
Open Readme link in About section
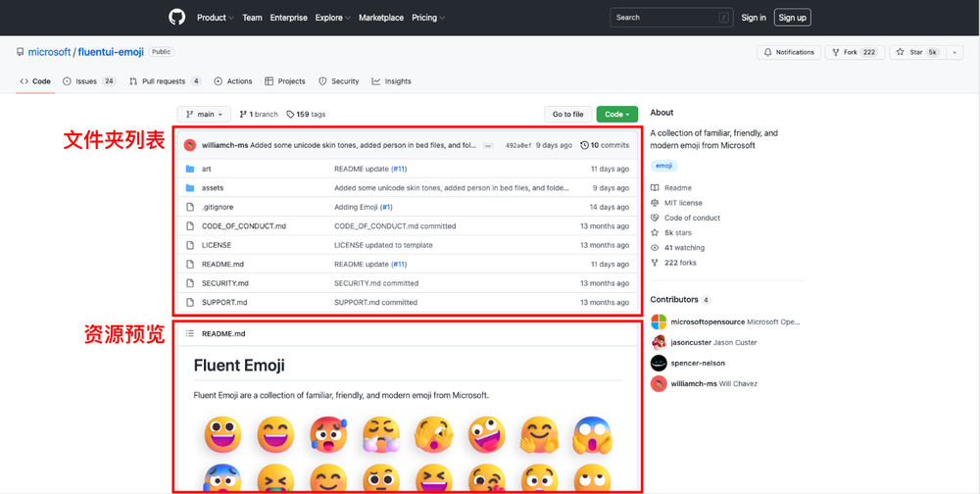click(671, 187)
